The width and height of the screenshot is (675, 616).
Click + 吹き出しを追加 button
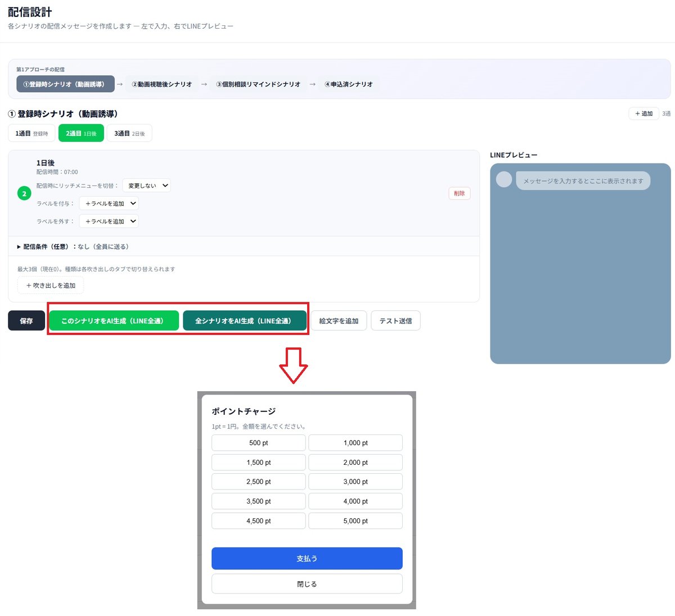coord(51,286)
